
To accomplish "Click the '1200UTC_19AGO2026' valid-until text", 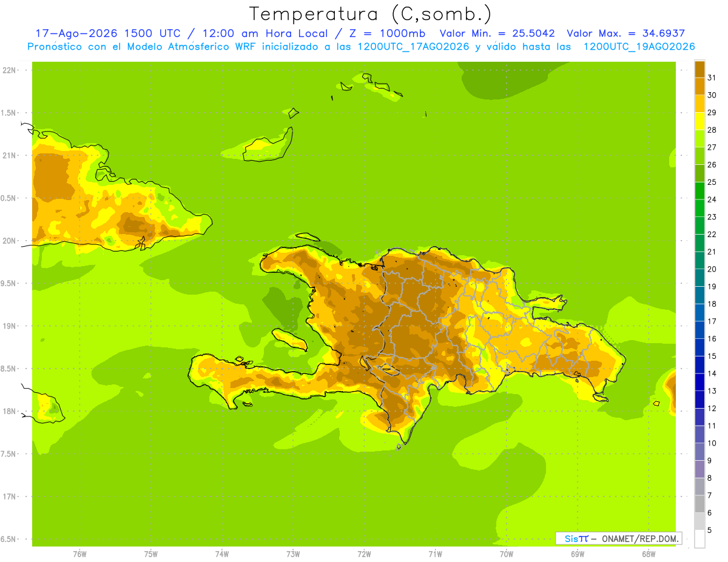I will click(x=639, y=47).
